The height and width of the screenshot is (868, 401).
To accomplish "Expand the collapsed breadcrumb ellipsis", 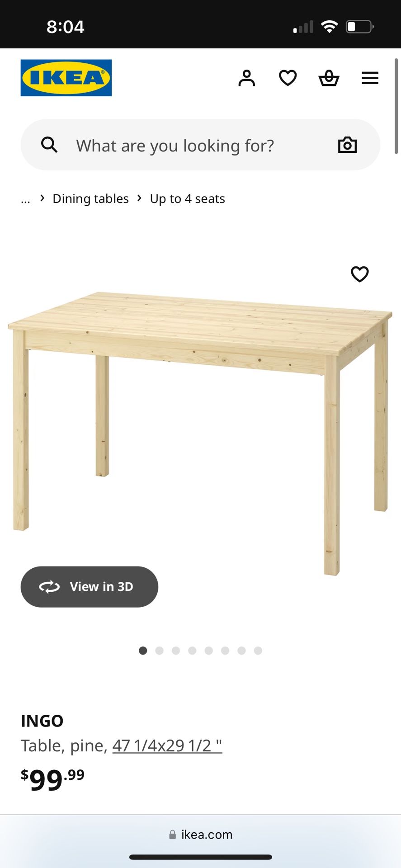I will [25, 199].
